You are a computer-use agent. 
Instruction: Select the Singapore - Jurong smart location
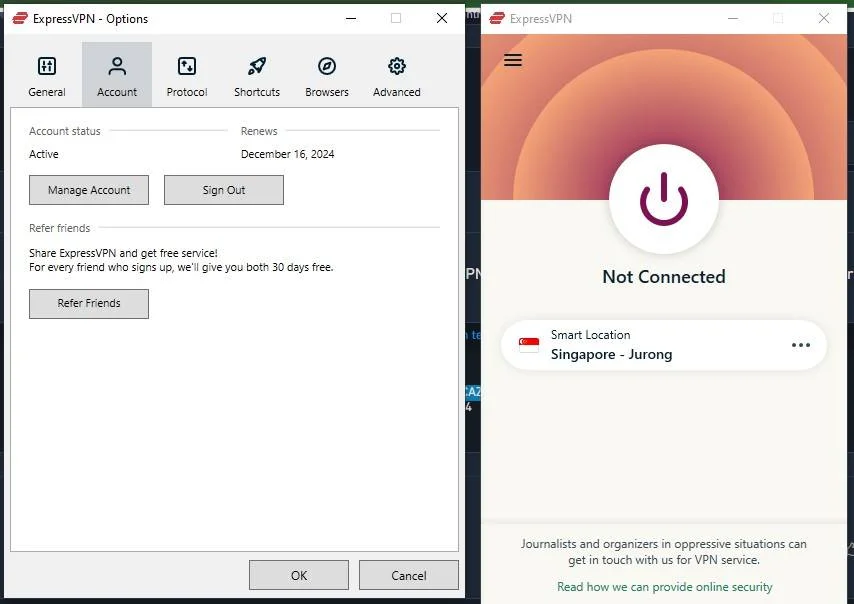tap(663, 345)
